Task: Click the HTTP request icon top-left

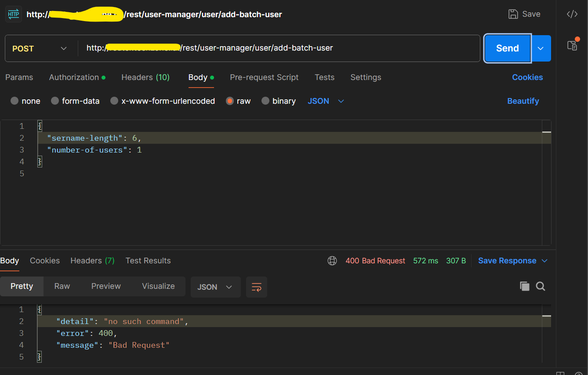Action: coord(14,14)
